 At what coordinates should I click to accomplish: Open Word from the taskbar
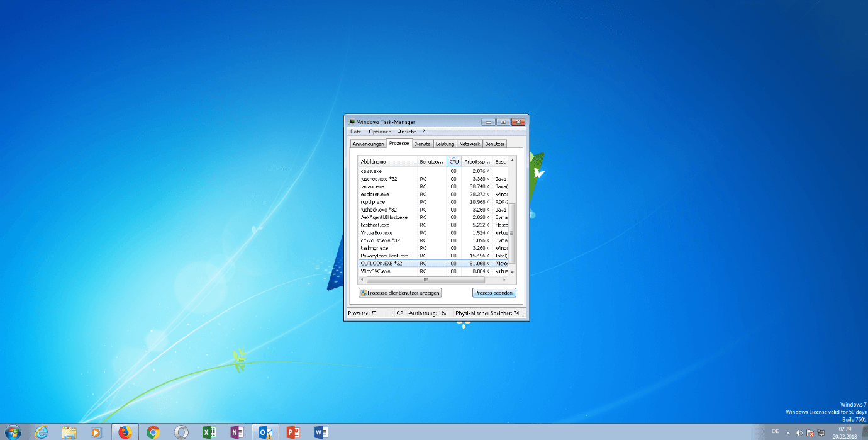click(x=321, y=432)
